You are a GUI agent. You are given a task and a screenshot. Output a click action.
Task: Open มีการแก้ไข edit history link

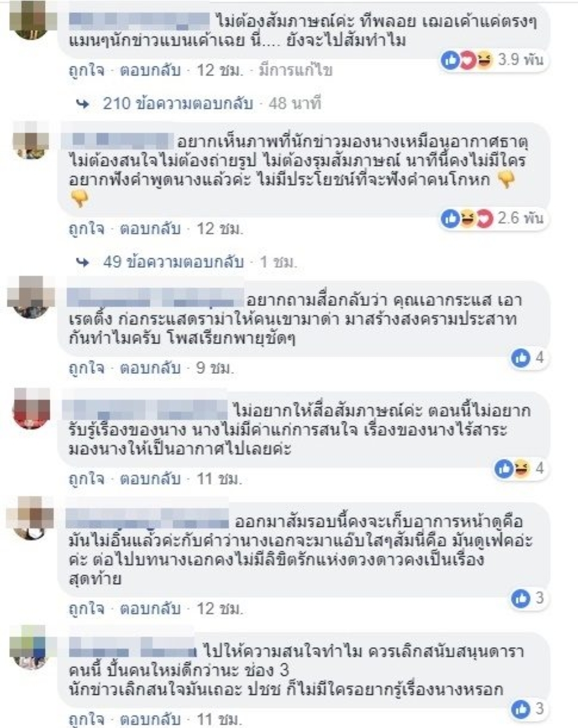click(x=295, y=71)
